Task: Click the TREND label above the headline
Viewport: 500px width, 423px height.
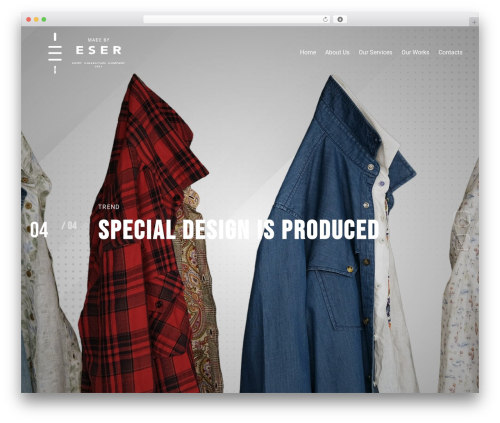Action: [x=109, y=207]
